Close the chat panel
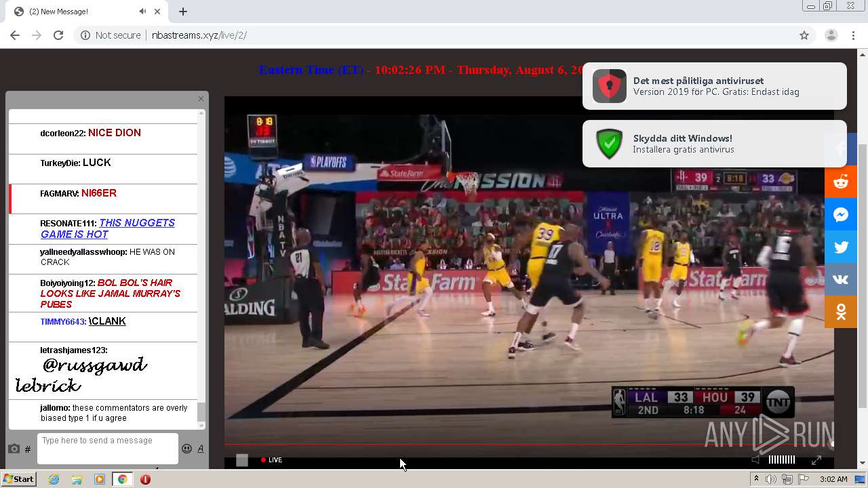Image resolution: width=868 pixels, height=488 pixels. [x=201, y=99]
